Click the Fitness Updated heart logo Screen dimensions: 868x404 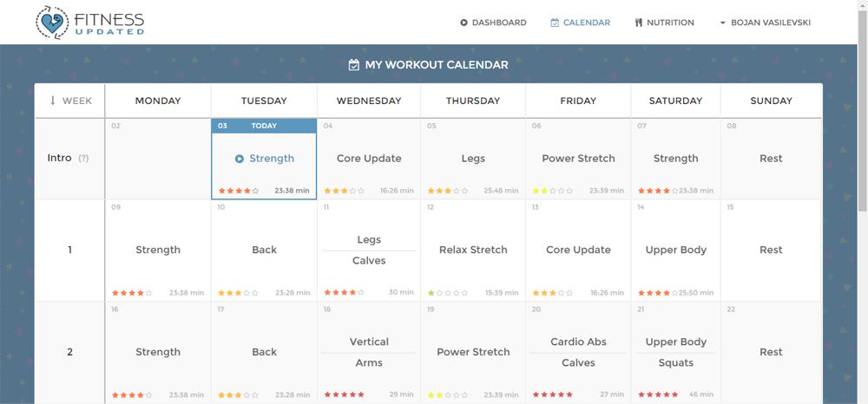[x=52, y=23]
